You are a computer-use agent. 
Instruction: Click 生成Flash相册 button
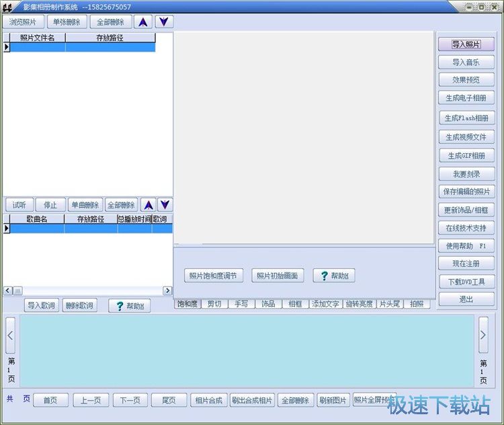(467, 118)
